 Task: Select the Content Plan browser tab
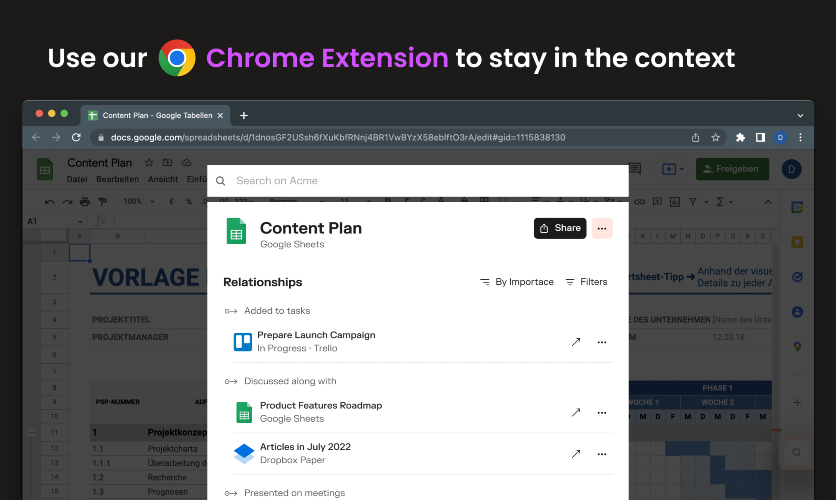156,115
